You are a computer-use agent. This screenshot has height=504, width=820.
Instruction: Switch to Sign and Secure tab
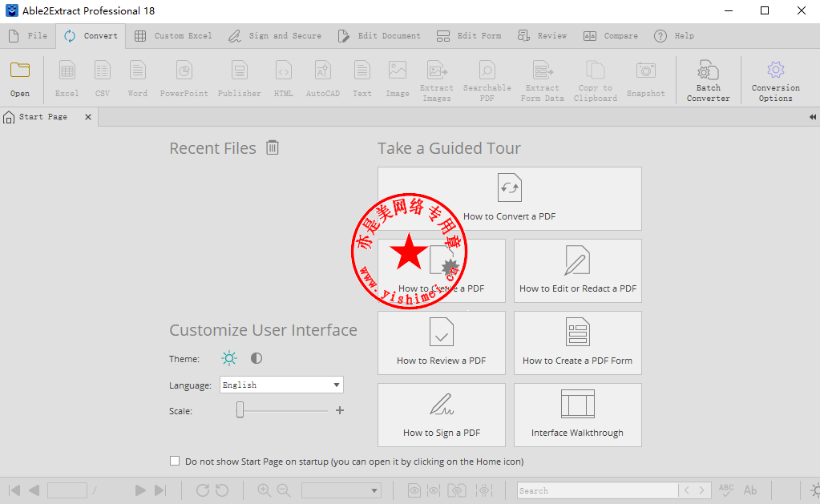pos(275,36)
